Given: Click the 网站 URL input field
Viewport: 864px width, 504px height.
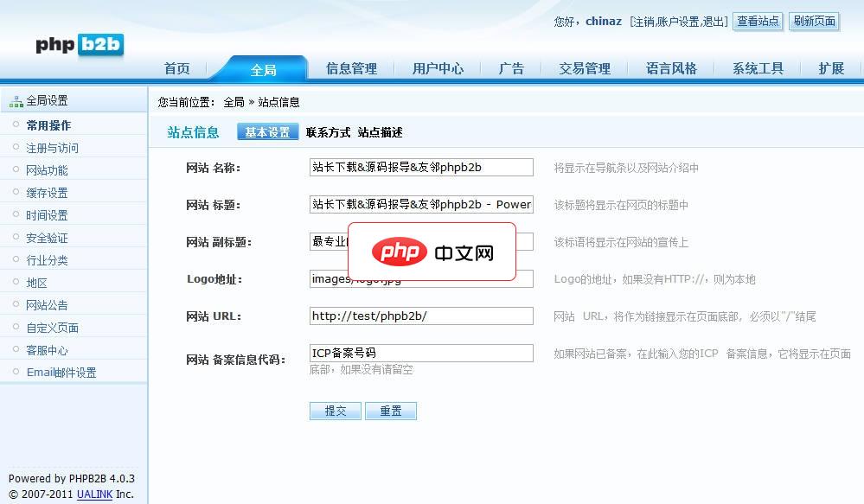Looking at the screenshot, I should pyautogui.click(x=421, y=316).
